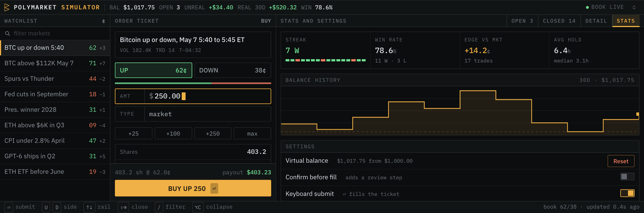The height and width of the screenshot is (213, 644).
Task: Add +25 to the amount
Action: [x=134, y=134]
